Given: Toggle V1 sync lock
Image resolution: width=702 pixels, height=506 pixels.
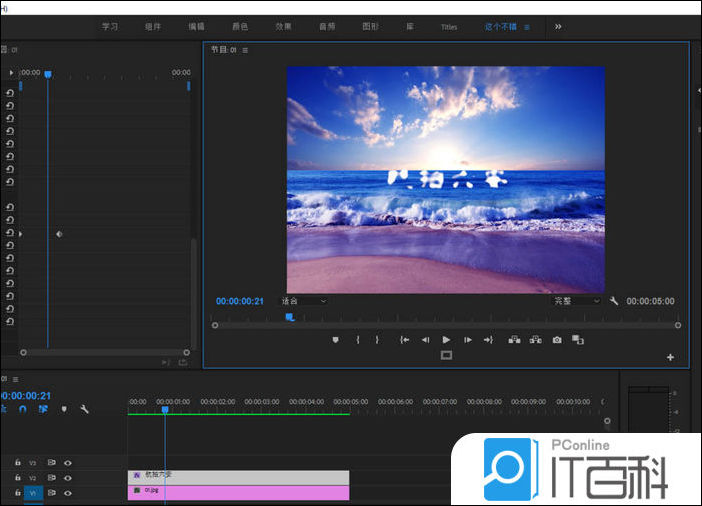Looking at the screenshot, I should point(51,493).
